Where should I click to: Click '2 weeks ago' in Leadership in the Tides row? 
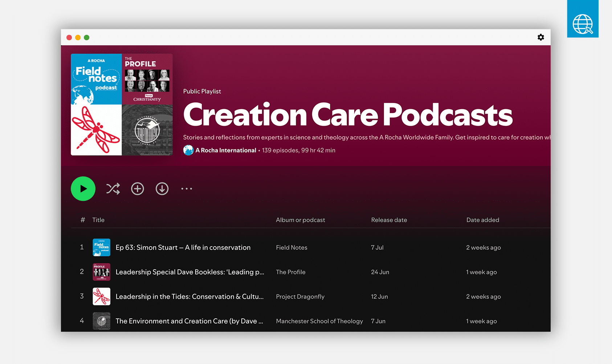pyautogui.click(x=484, y=297)
